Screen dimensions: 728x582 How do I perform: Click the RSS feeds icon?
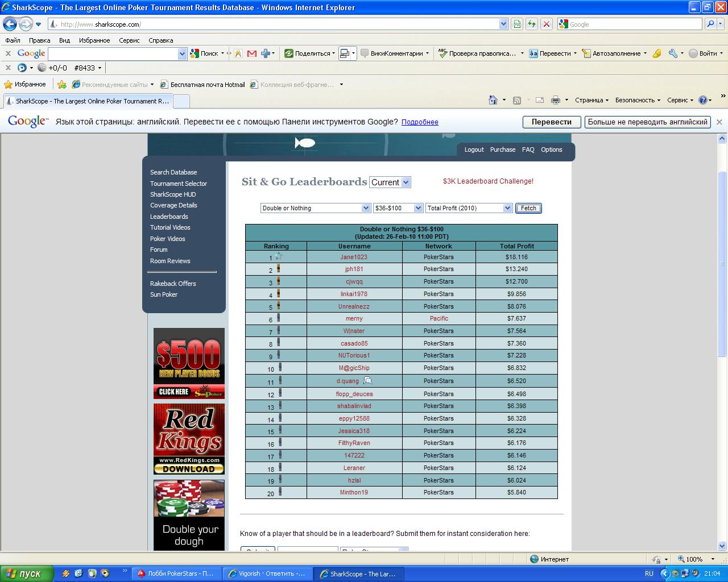[x=517, y=100]
